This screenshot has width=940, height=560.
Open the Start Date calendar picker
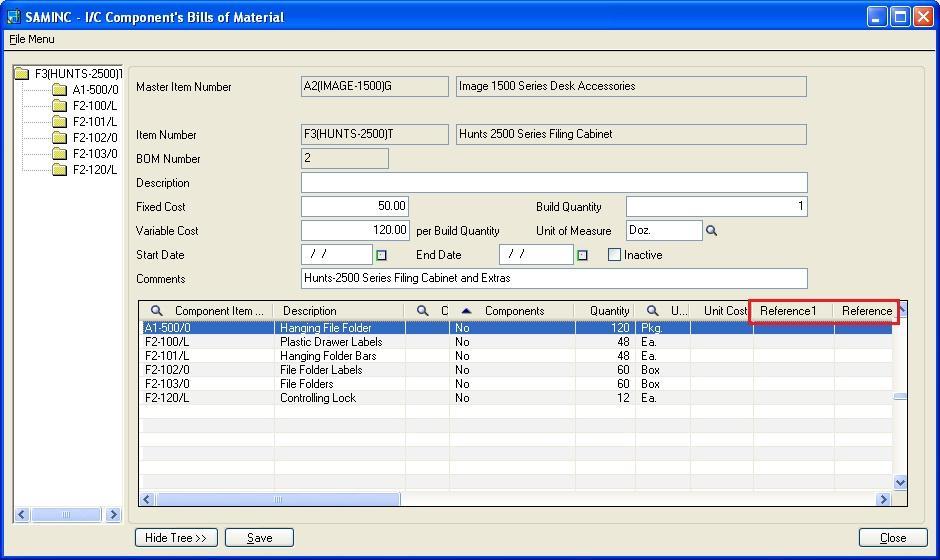tap(381, 255)
